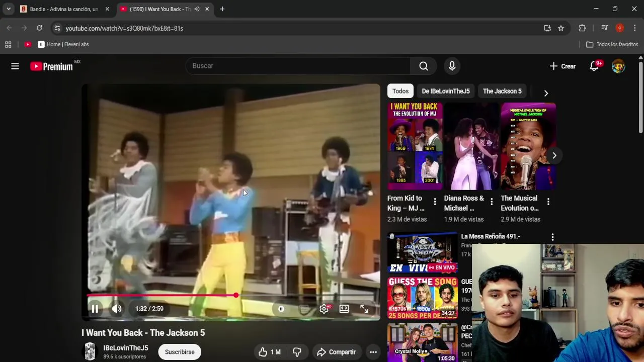
Task: Open the From Kid to King – MJ thumbnail
Action: point(415,146)
